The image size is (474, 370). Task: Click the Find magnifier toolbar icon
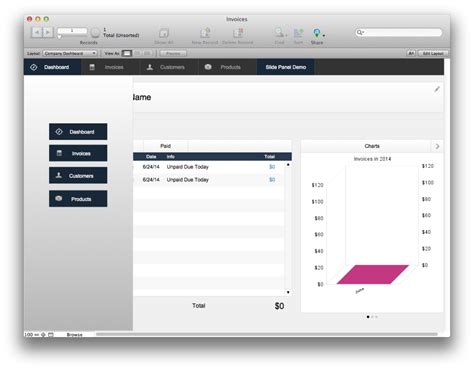(278, 33)
